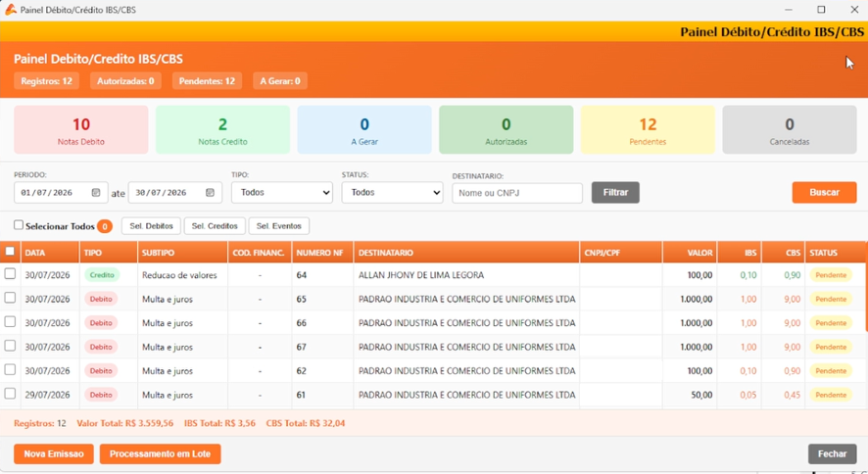Sort by the CNPJ/CPF column header
The width and height of the screenshot is (868, 474).
pyautogui.click(x=620, y=253)
